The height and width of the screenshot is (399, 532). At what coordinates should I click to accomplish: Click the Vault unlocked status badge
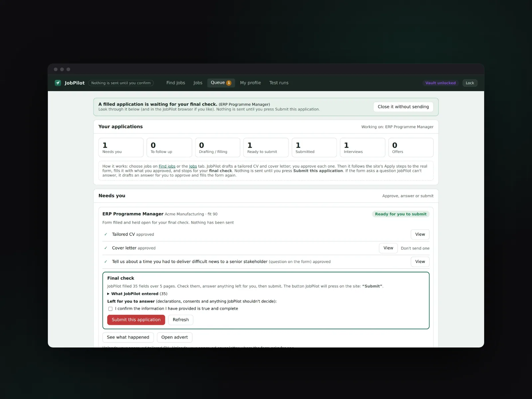pos(441,83)
